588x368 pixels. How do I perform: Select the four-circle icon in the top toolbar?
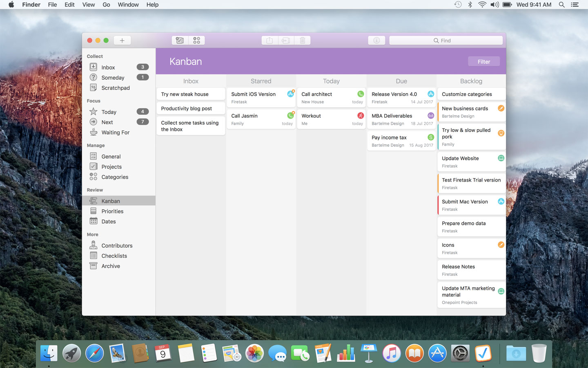coord(197,40)
